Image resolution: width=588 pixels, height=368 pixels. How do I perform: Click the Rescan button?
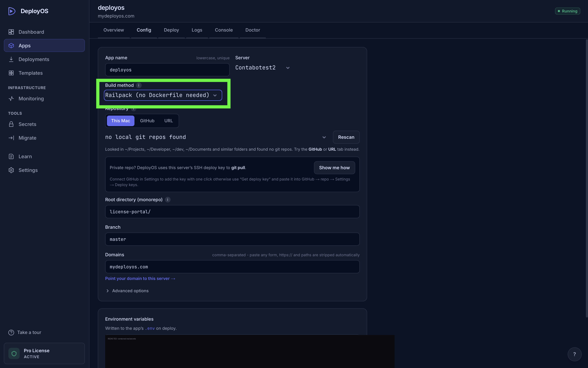(x=346, y=137)
